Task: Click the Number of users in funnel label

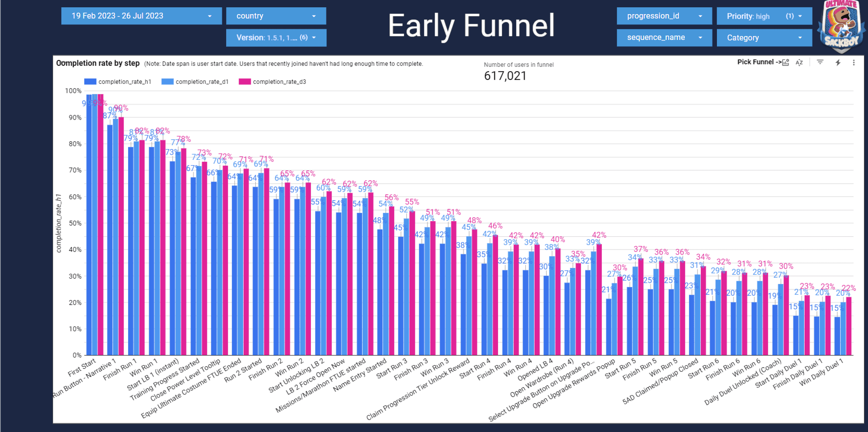Action: 519,65
